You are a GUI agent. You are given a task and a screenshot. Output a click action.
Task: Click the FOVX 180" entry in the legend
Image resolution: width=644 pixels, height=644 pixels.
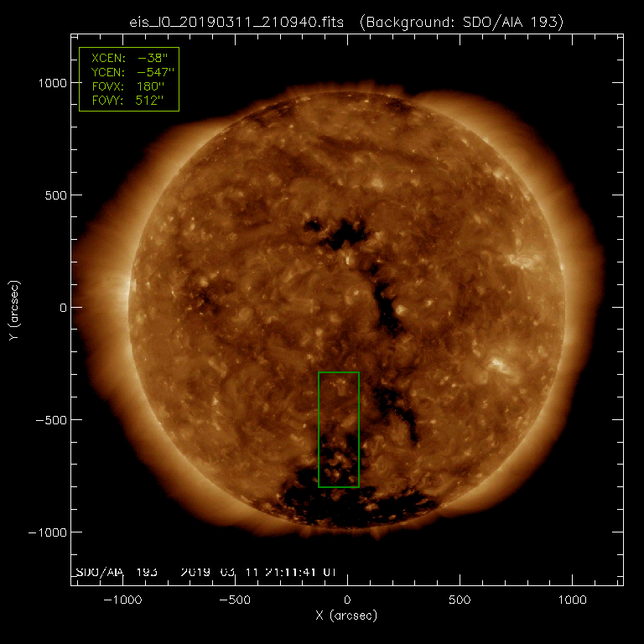coord(128,86)
